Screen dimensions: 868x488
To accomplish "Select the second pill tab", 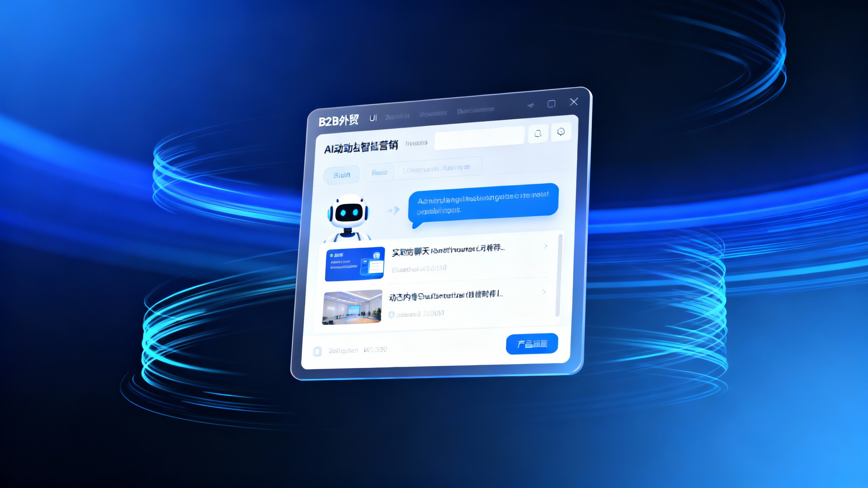I will [x=379, y=172].
